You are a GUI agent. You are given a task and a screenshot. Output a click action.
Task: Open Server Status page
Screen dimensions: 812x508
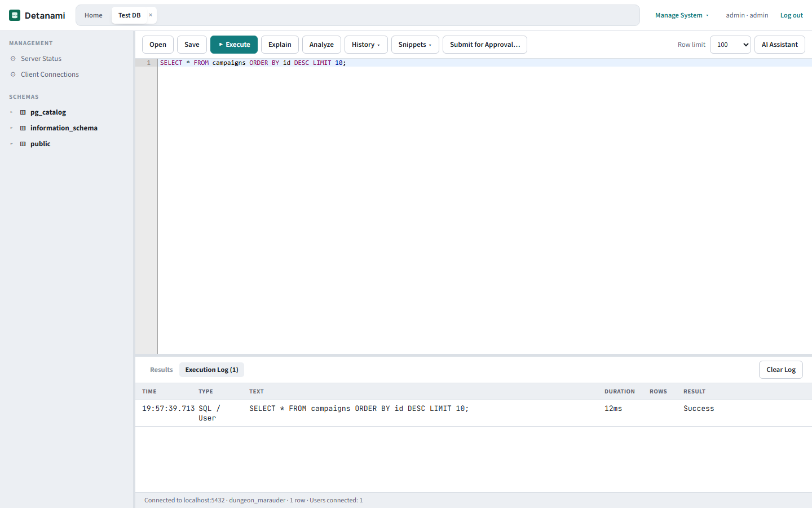(x=41, y=59)
